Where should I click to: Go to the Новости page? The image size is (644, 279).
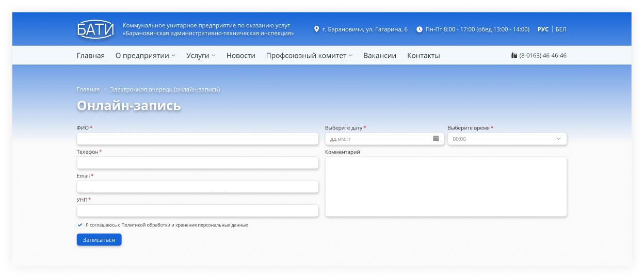(x=240, y=56)
